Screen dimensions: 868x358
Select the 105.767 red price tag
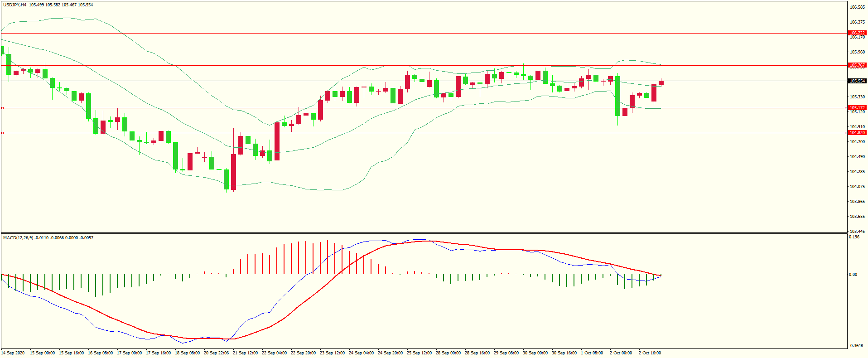pos(857,65)
